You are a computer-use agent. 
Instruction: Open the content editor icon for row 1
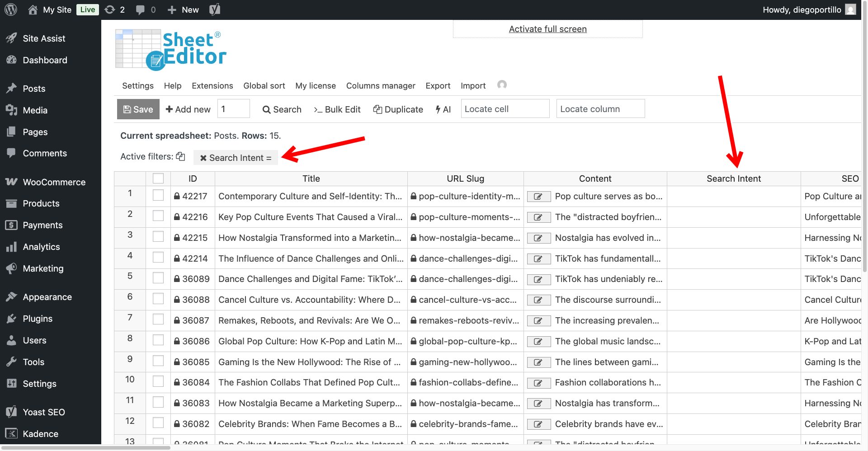click(538, 197)
